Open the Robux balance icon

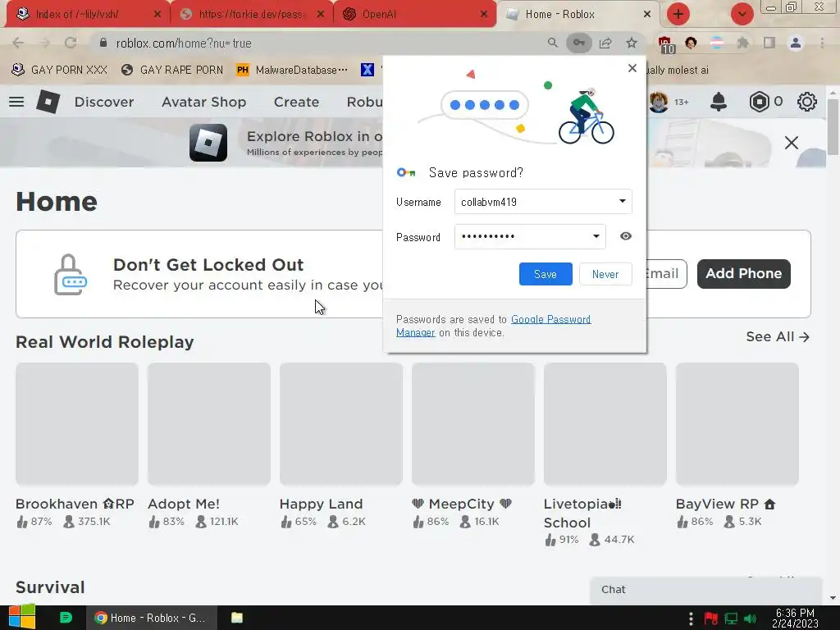[x=759, y=101]
